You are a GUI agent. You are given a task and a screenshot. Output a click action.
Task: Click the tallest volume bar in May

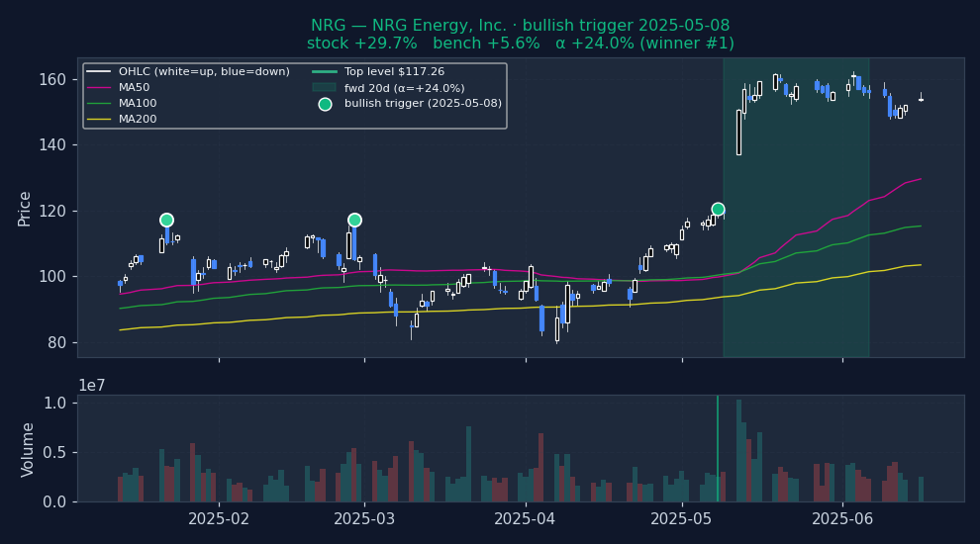point(738,450)
